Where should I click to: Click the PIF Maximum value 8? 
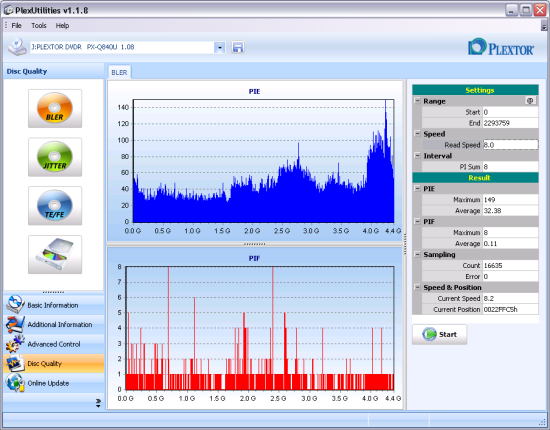(510, 233)
